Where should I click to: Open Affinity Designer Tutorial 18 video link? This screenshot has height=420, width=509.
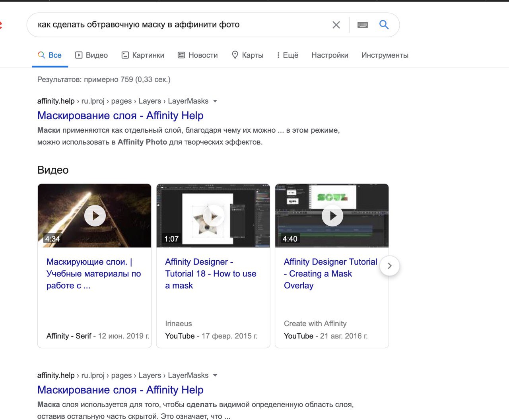pyautogui.click(x=211, y=274)
